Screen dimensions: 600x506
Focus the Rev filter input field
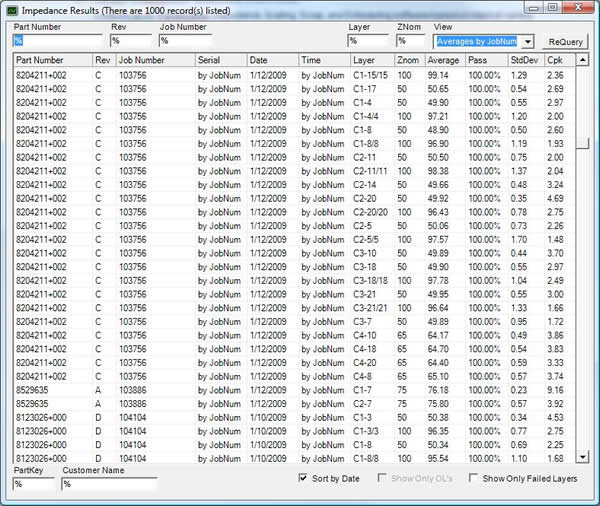(x=131, y=41)
